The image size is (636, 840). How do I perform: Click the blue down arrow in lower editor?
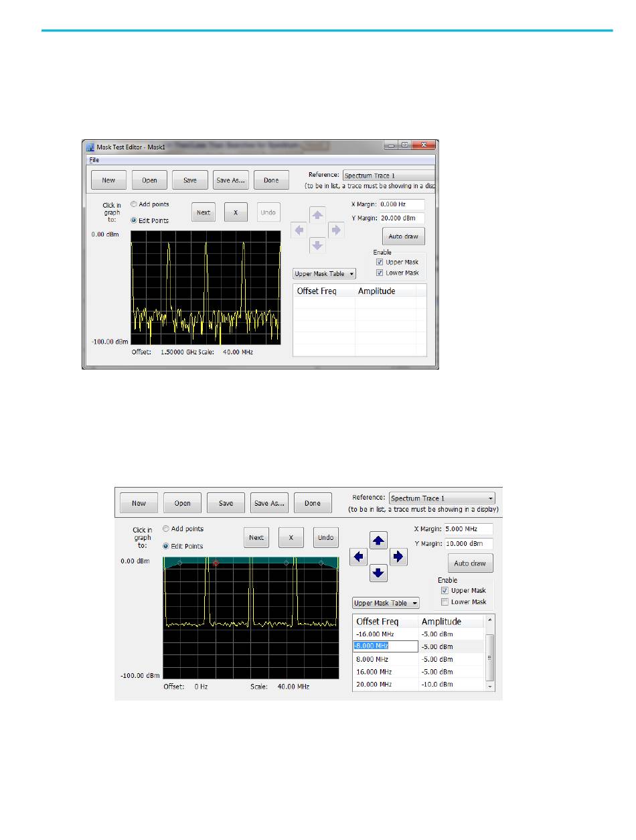379,573
